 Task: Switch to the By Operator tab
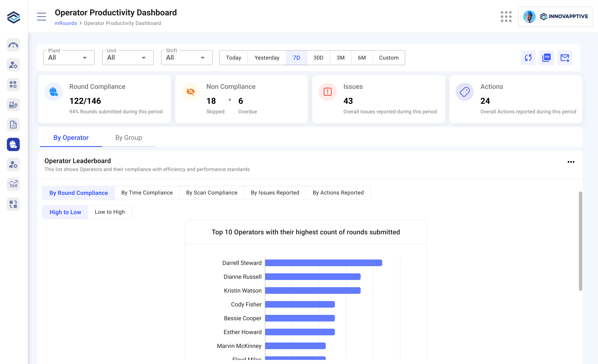[x=71, y=138]
